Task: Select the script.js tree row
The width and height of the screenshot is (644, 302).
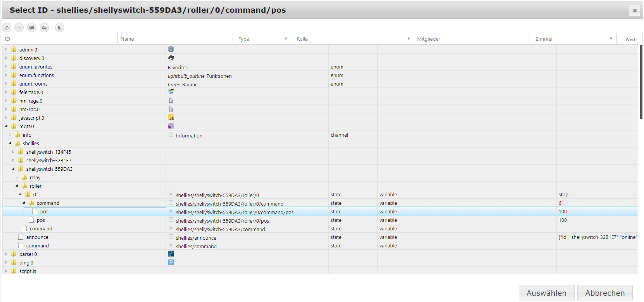Action: pos(320,271)
